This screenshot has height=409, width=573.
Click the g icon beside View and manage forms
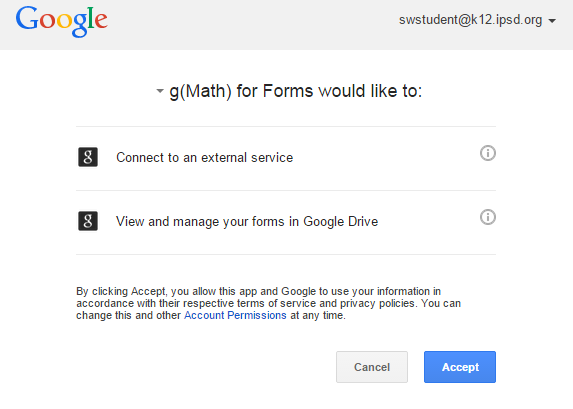click(88, 221)
